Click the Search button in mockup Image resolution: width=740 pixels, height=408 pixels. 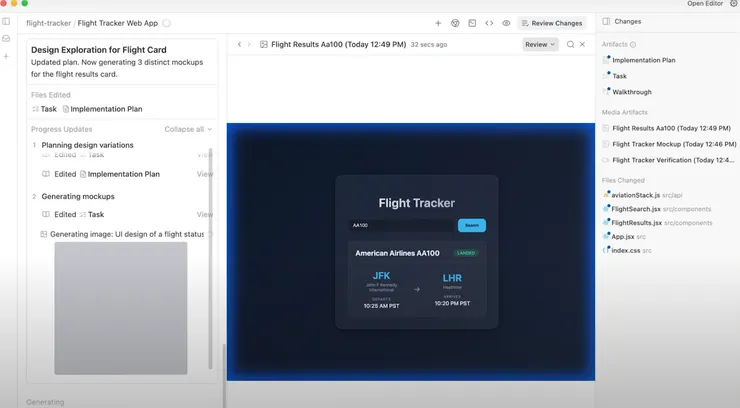471,225
